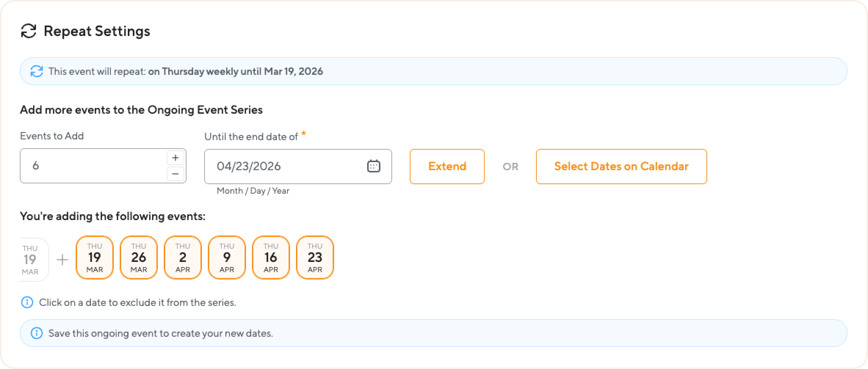The image size is (868, 369).
Task: Click the greyed existing Mar 19 date chip
Action: [x=32, y=260]
